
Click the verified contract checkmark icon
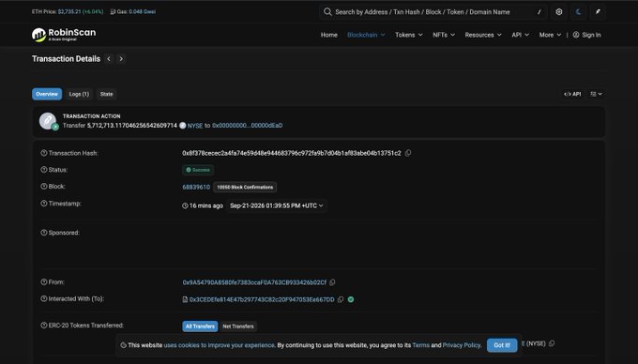click(x=351, y=300)
